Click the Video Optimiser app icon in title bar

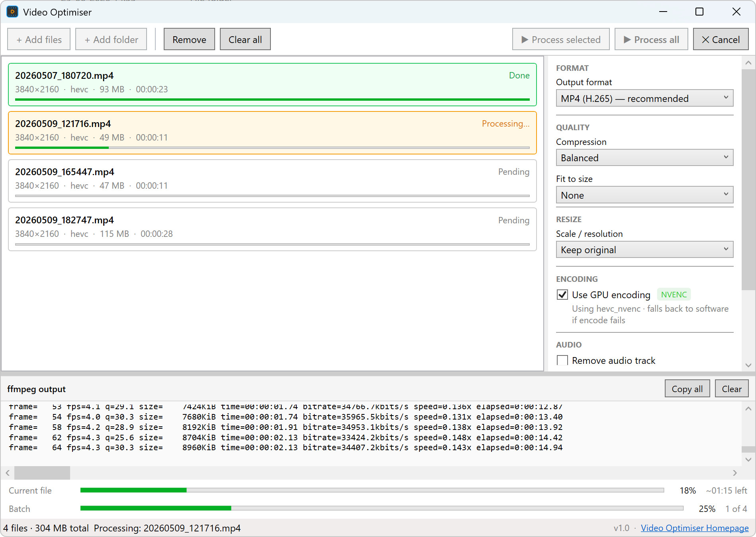coord(12,12)
